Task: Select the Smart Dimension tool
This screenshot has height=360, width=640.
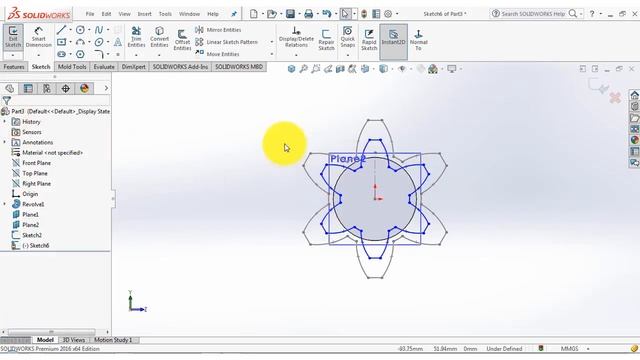Action: coord(39,38)
